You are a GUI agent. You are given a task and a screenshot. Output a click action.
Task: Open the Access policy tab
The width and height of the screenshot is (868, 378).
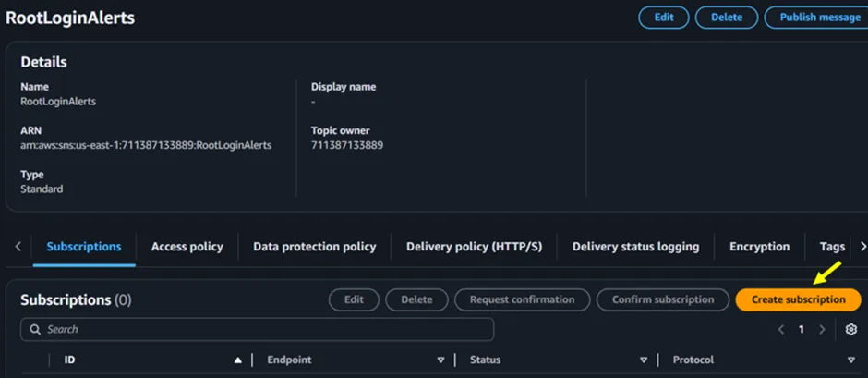[x=187, y=247]
